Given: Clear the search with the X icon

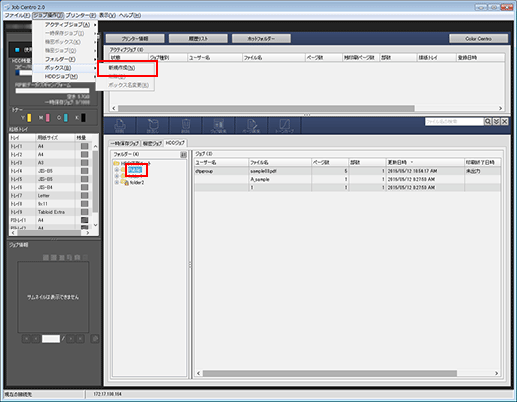Looking at the screenshot, I should click(x=505, y=122).
